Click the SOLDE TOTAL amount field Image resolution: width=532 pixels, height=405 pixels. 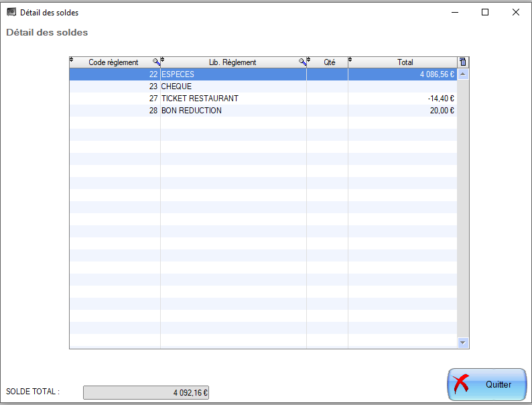point(145,393)
